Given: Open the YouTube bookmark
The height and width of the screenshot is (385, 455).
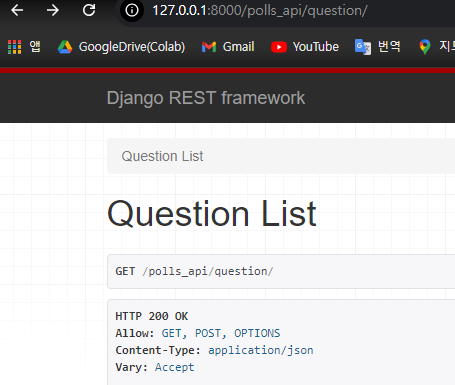Looking at the screenshot, I should (x=305, y=47).
